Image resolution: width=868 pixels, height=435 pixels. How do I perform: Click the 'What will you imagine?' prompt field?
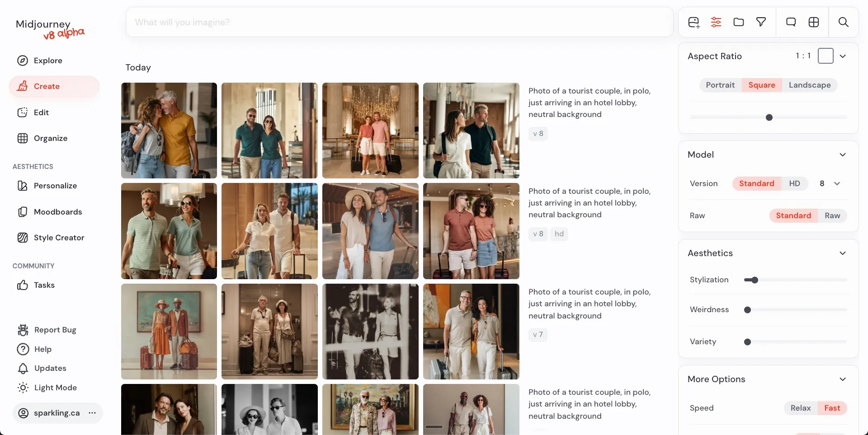pos(400,22)
